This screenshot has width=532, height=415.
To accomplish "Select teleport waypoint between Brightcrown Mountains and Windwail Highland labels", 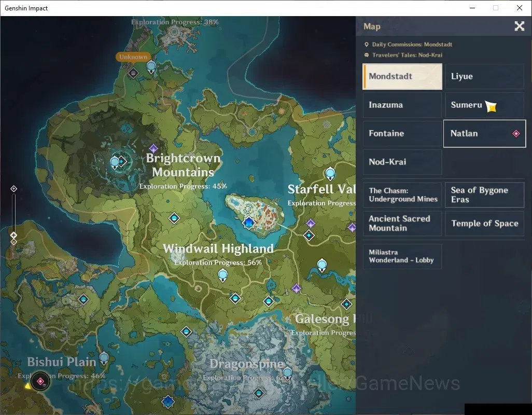I will tap(174, 218).
